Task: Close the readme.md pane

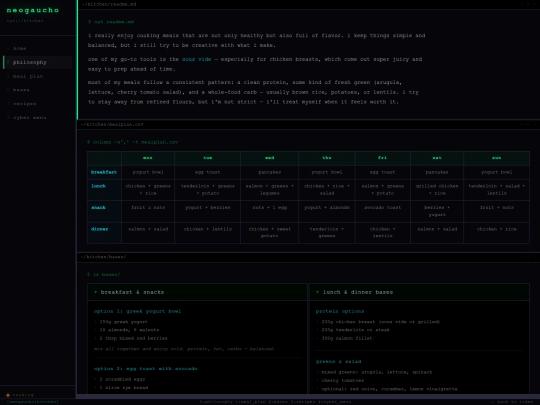Action: click(x=534, y=4)
